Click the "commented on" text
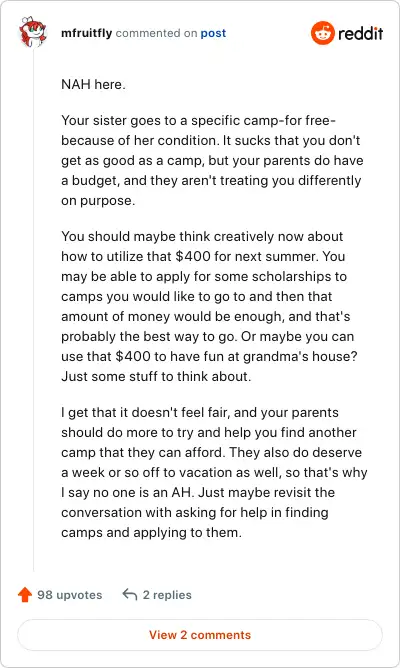This screenshot has height=668, width=400. pyautogui.click(x=156, y=33)
